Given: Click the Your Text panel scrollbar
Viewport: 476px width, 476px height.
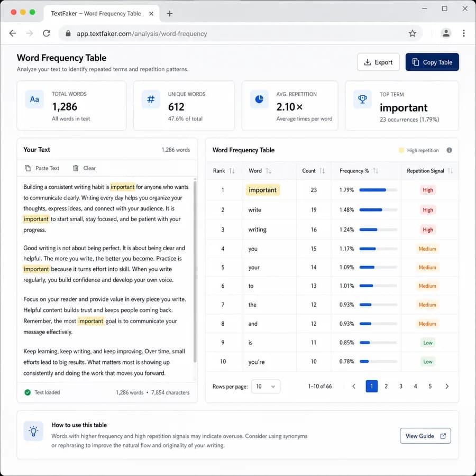Looking at the screenshot, I should click(195, 272).
